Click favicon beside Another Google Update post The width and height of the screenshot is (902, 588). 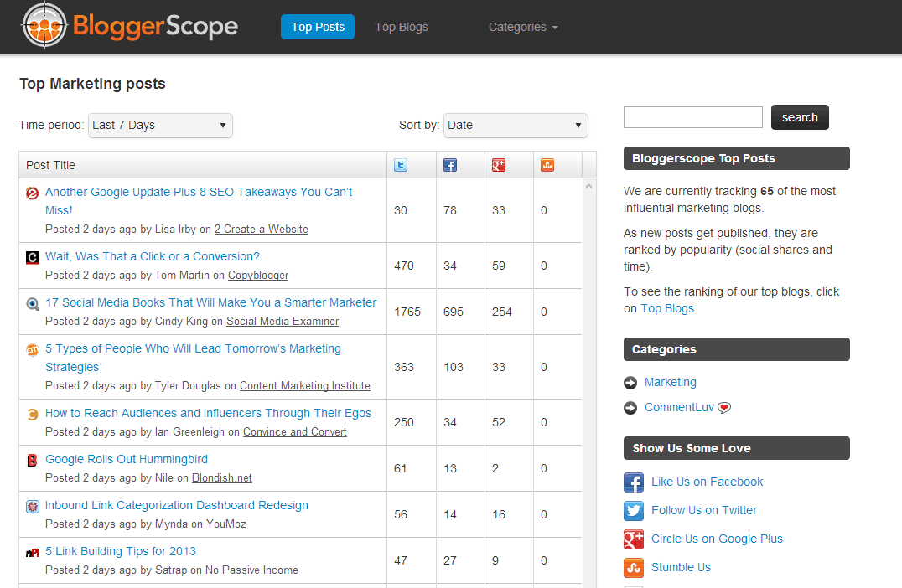click(x=33, y=193)
